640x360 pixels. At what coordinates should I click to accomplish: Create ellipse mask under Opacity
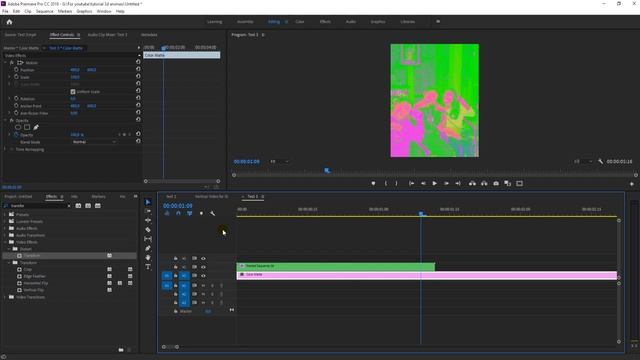18,127
